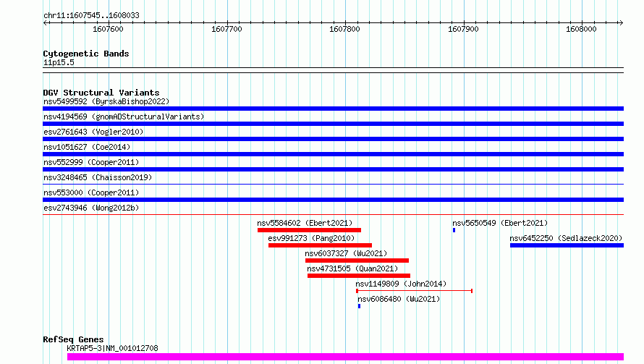The width and height of the screenshot is (644, 364).
Task: Select the nsv1149809 (John2014) label
Action: click(401, 284)
